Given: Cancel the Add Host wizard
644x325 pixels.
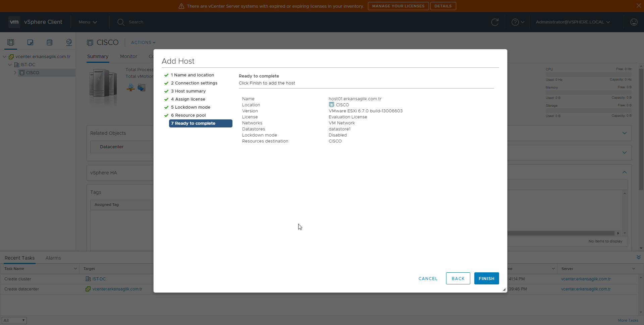Looking at the screenshot, I should click(428, 278).
